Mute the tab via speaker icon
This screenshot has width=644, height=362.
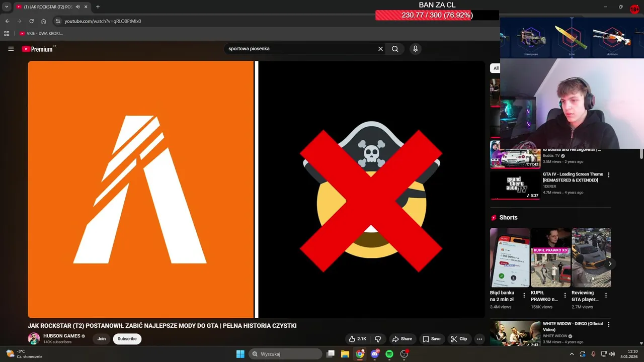coord(77,7)
